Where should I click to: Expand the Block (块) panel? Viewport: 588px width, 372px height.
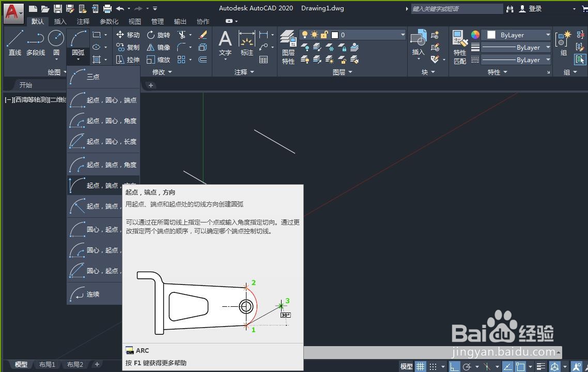tap(428, 72)
